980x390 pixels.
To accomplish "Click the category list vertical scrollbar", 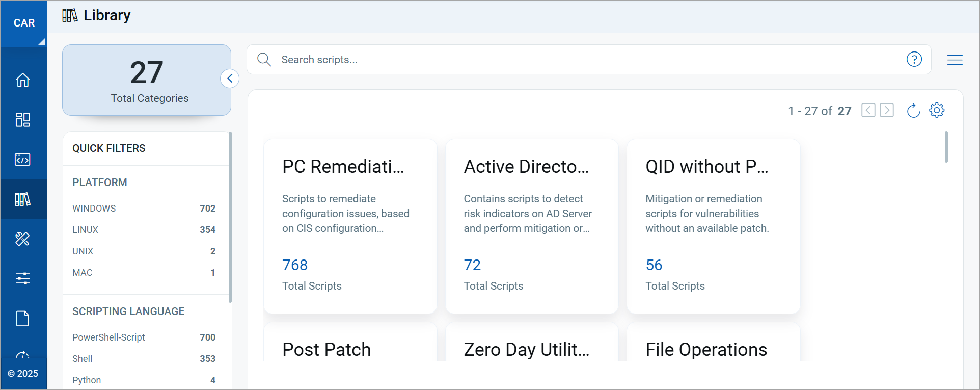I will pyautogui.click(x=946, y=147).
